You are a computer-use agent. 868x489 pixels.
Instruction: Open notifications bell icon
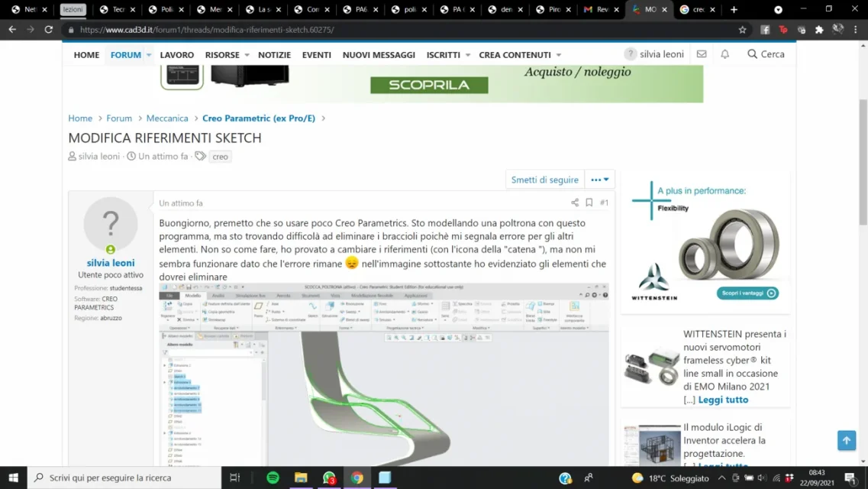pyautogui.click(x=724, y=53)
